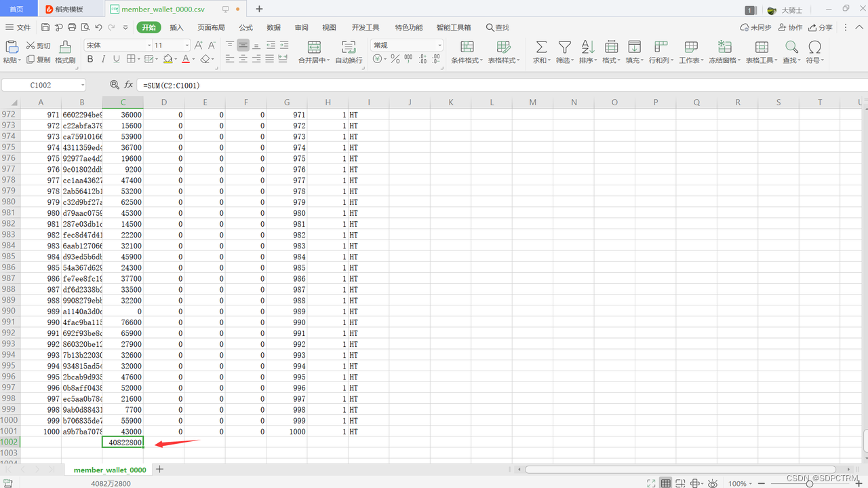Toggle Wrap Text (自动换行)
This screenshot has width=868, height=488.
point(349,52)
